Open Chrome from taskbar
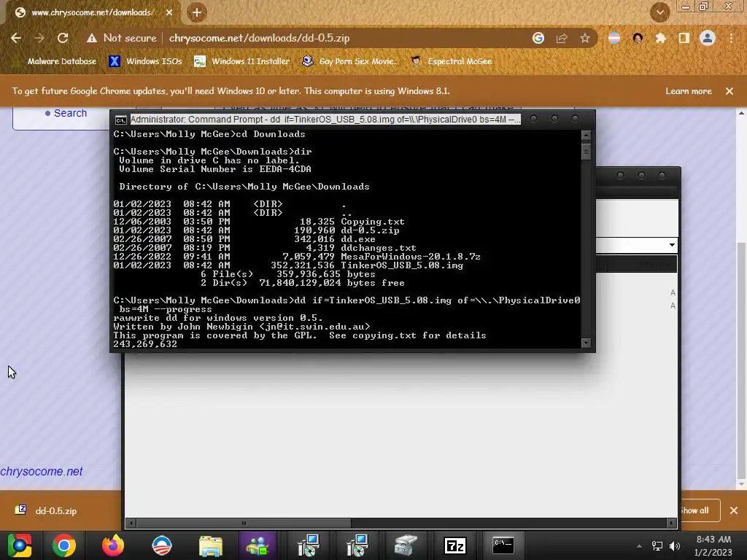747x560 pixels. tap(64, 545)
